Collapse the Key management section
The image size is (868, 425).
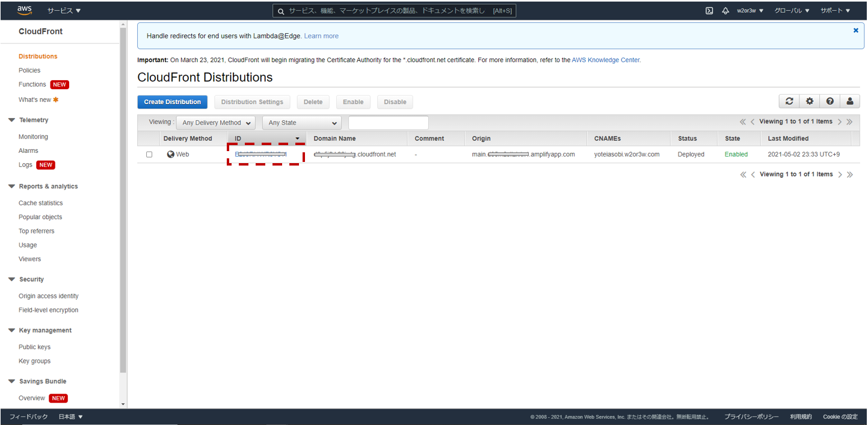11,330
